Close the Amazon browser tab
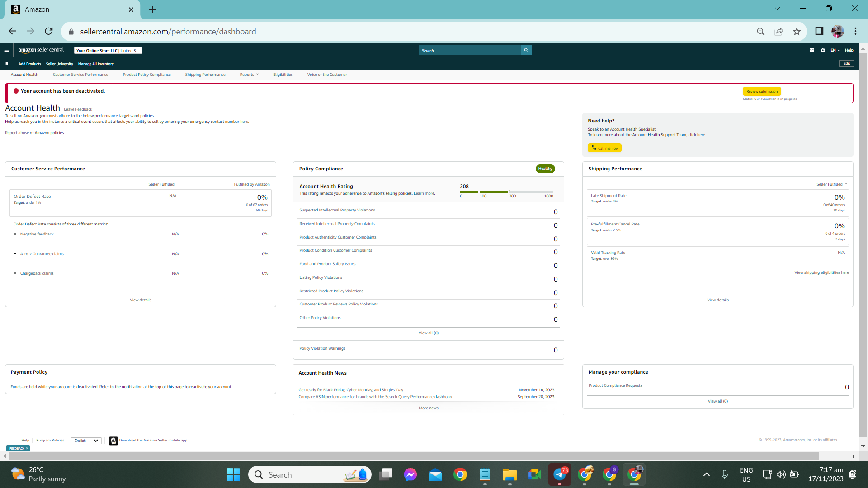868x488 pixels. click(x=131, y=9)
